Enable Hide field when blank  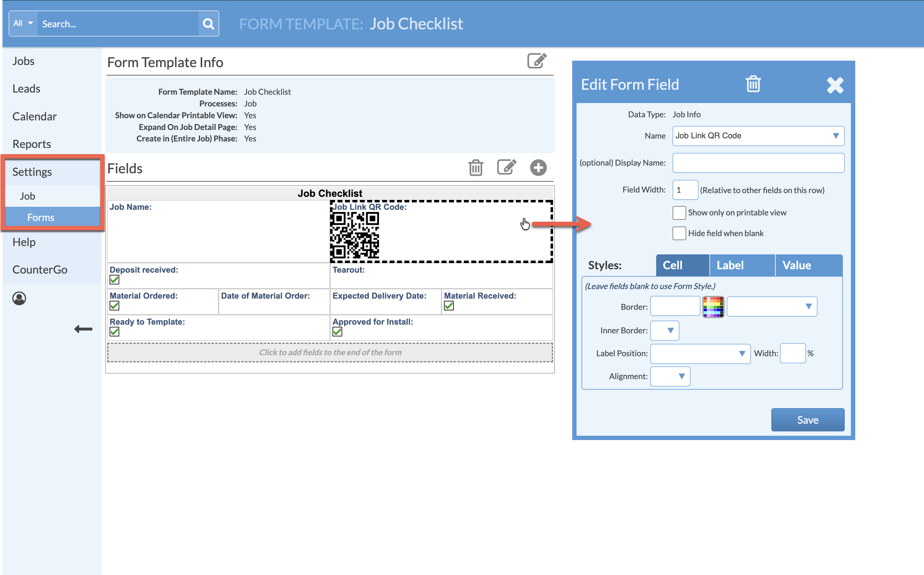[679, 233]
